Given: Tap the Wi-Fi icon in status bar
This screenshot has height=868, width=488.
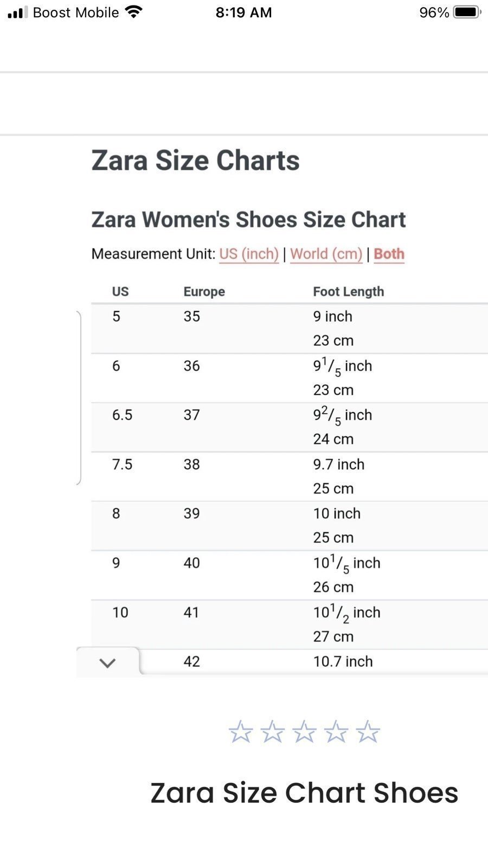Looking at the screenshot, I should [x=133, y=11].
